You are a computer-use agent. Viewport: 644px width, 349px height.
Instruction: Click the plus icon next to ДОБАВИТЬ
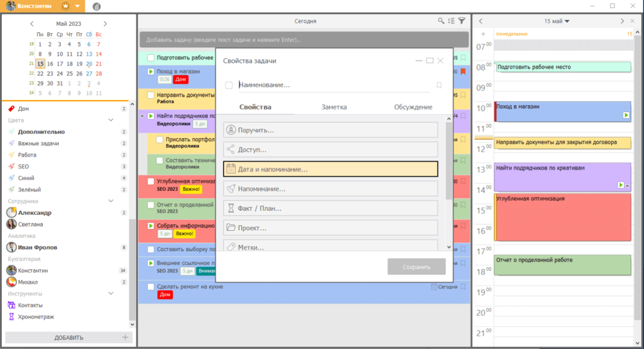click(x=125, y=337)
